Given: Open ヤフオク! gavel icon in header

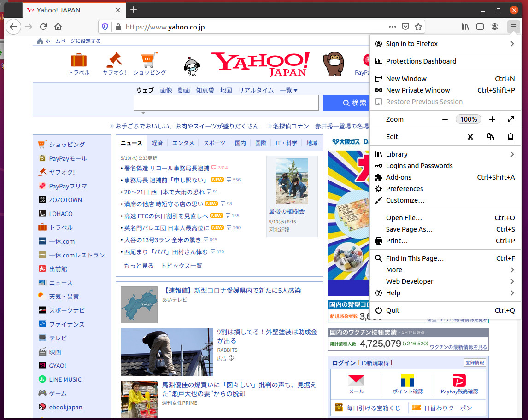Looking at the screenshot, I should point(114,60).
